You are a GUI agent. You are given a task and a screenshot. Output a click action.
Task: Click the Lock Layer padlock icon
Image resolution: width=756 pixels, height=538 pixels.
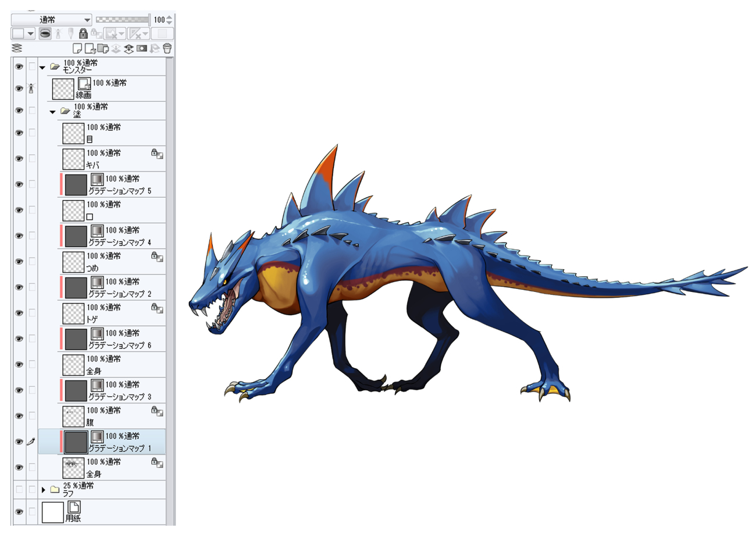click(x=83, y=34)
